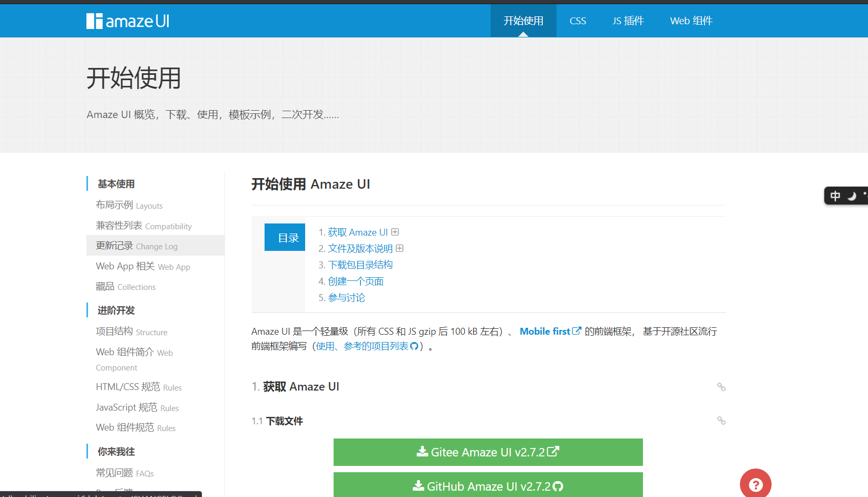868x497 pixels.
Task: Open the Mobile first external link
Action: pyautogui.click(x=550, y=331)
